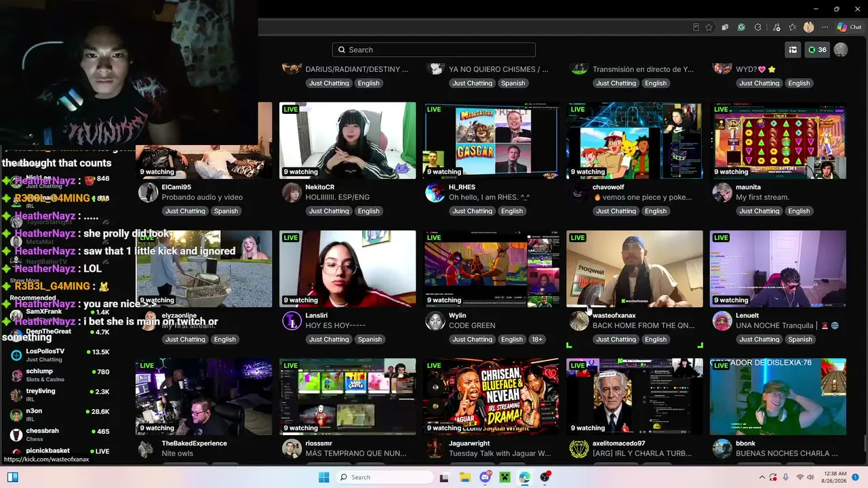Open wasteofxanax live stream thumbnail
Screen dimensions: 868x488
tap(635, 269)
